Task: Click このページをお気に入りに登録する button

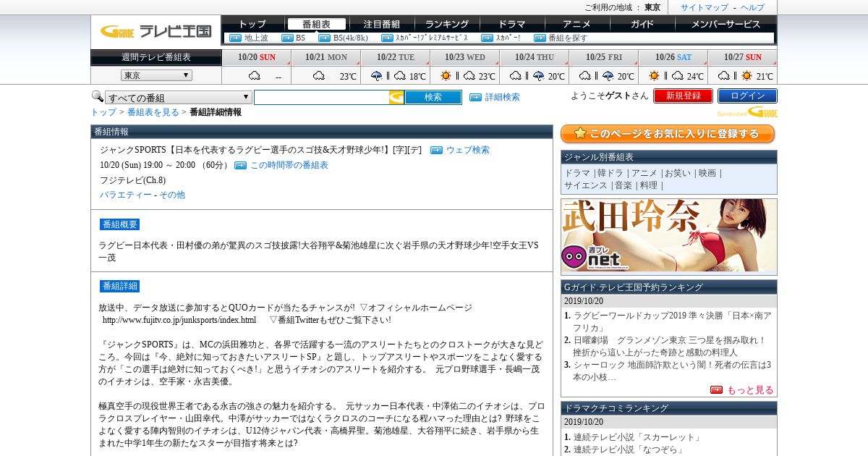Action: click(x=668, y=134)
